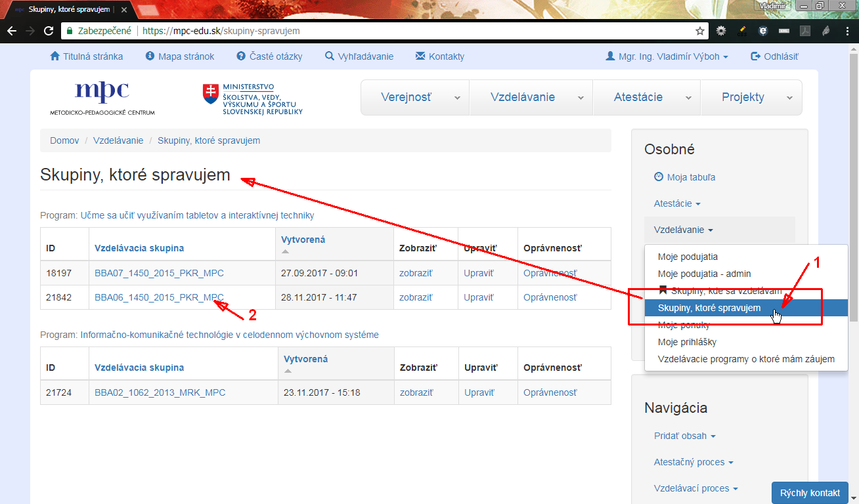Open the Atestácie main menu
859x504 pixels.
pos(647,97)
